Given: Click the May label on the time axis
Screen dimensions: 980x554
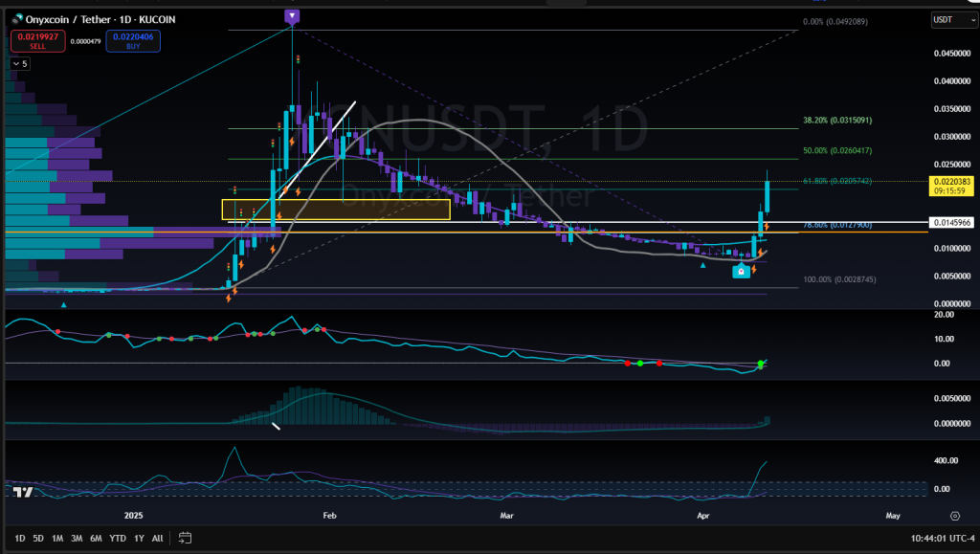Looking at the screenshot, I should point(893,516).
